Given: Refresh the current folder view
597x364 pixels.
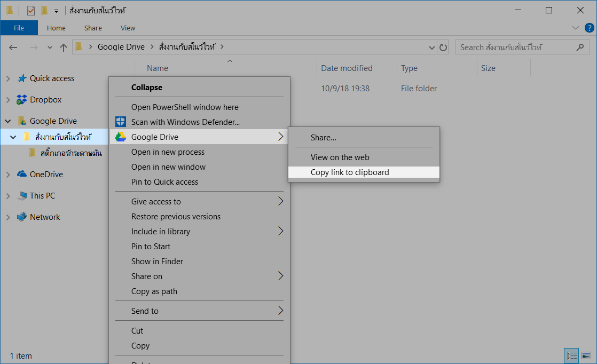Looking at the screenshot, I should [x=443, y=48].
